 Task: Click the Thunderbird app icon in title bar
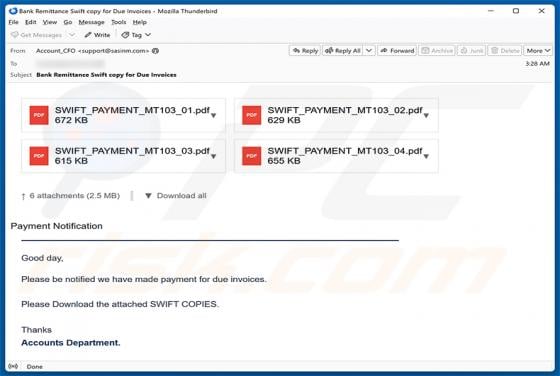[13, 11]
